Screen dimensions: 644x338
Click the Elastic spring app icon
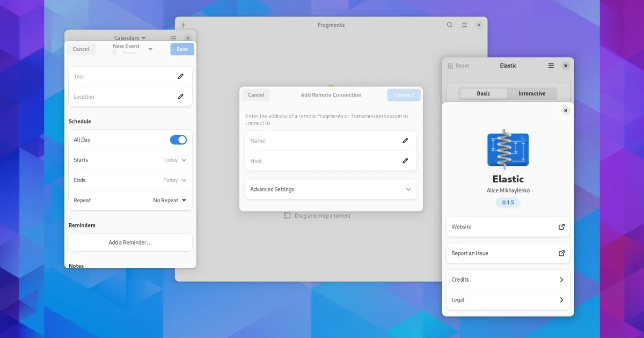[508, 149]
